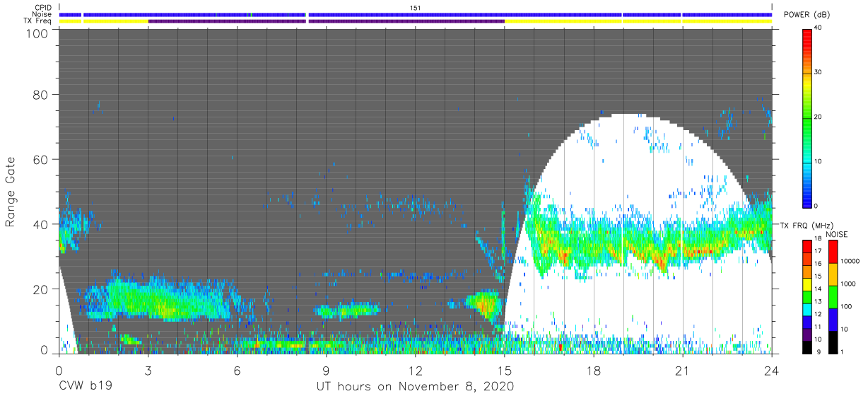Click the blue Noise bar at top

[415, 14]
